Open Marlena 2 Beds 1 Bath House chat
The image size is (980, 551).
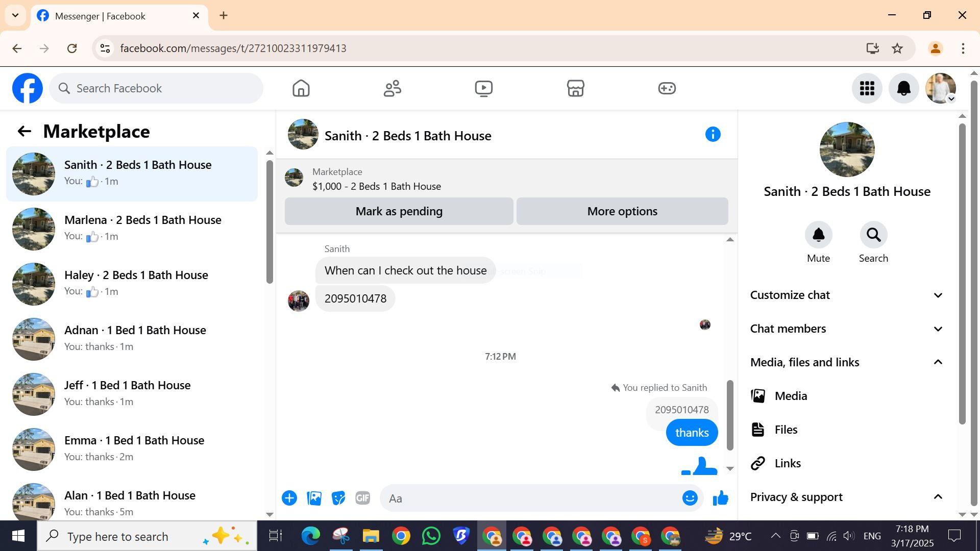pos(132,229)
